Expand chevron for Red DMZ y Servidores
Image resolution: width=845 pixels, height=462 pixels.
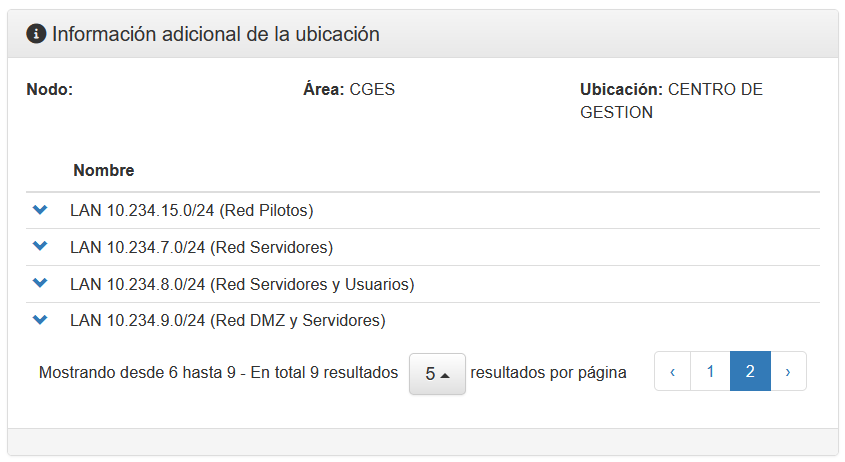tap(40, 320)
